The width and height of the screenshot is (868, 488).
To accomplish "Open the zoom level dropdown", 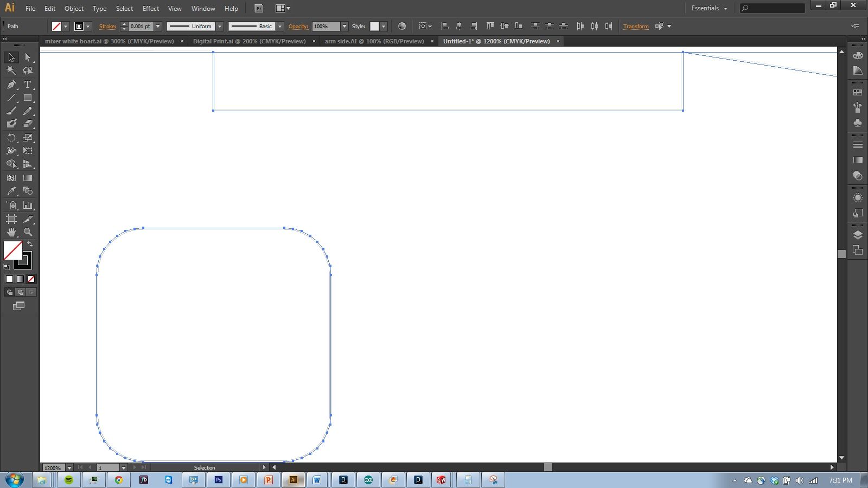I will pyautogui.click(x=69, y=467).
